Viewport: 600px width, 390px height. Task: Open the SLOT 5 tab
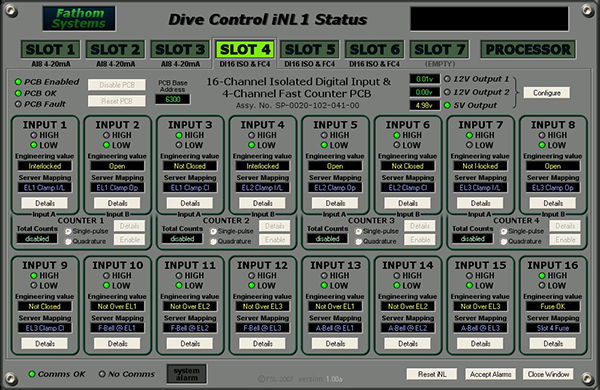coord(310,49)
